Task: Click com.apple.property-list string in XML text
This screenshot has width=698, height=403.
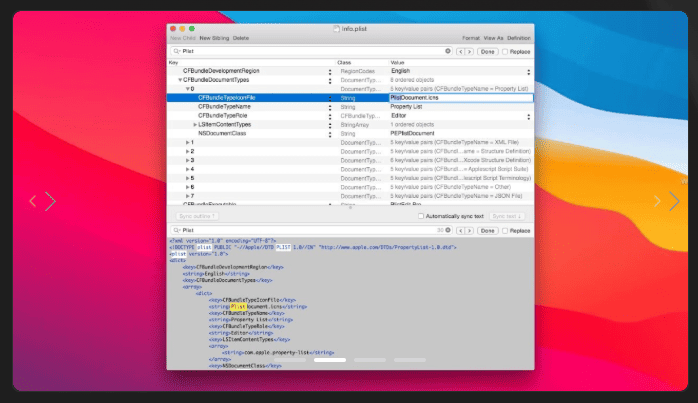Action: [277, 353]
